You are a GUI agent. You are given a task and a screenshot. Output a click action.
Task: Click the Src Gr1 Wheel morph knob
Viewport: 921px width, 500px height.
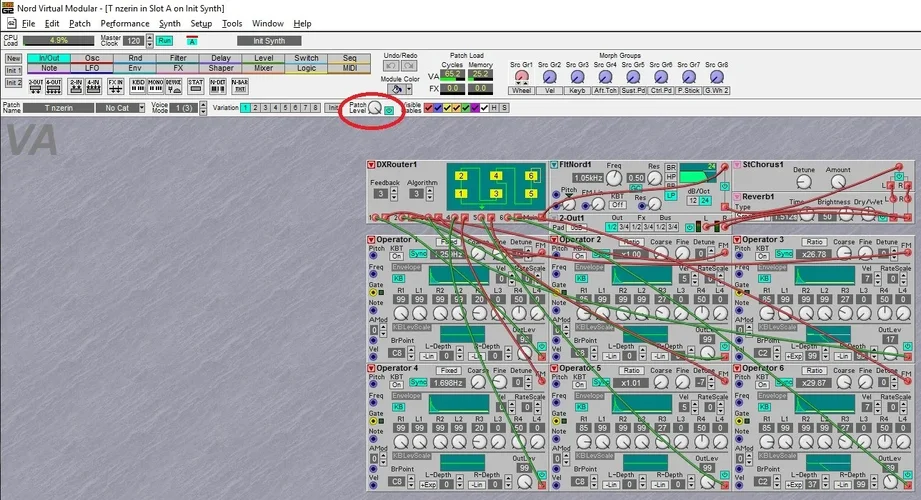coord(521,76)
